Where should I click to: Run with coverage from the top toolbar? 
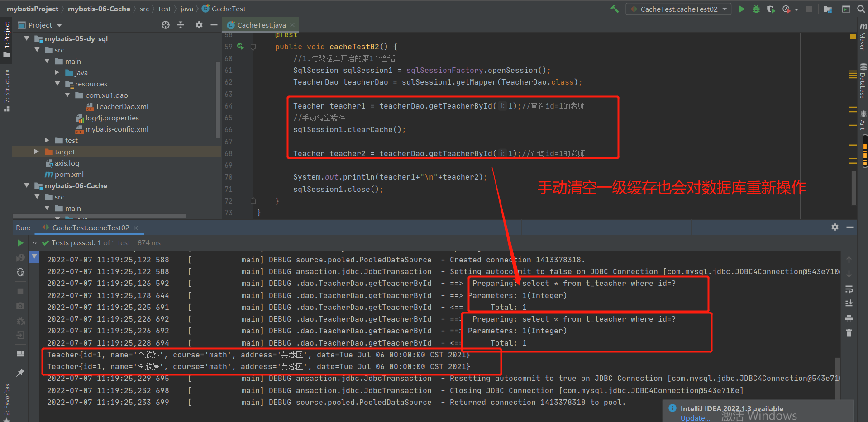771,9
